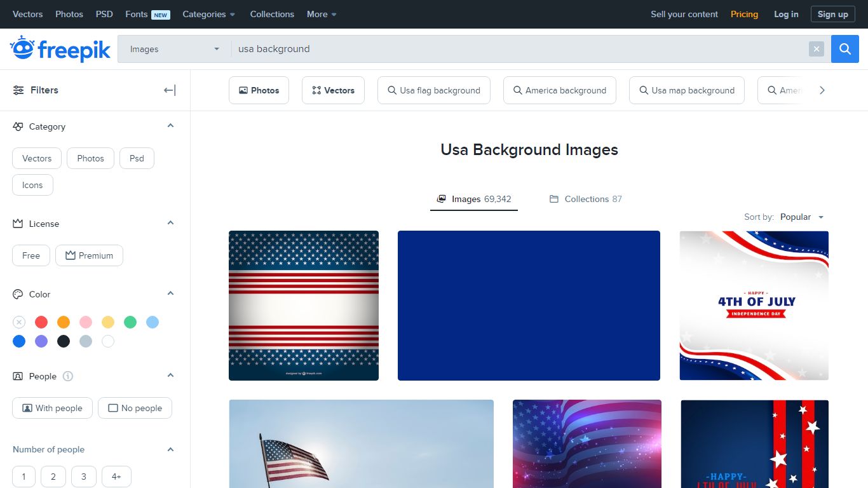Collapse the Number of people section
Screen dimensions: 868x488
pos(170,449)
